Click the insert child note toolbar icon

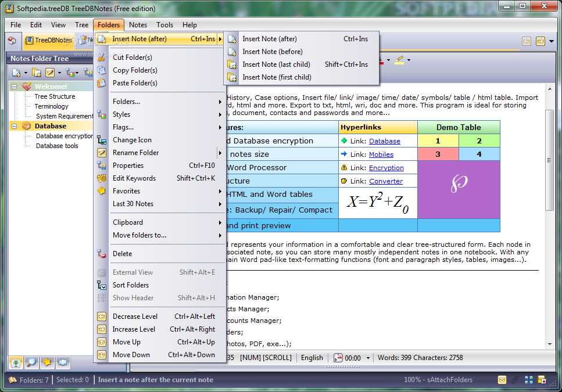37,73
